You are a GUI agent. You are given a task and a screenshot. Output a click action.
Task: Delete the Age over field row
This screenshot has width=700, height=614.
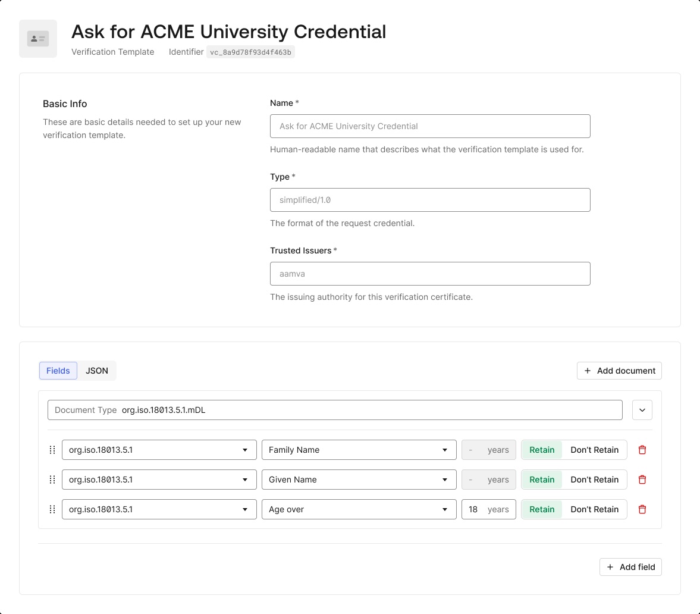tap(642, 509)
